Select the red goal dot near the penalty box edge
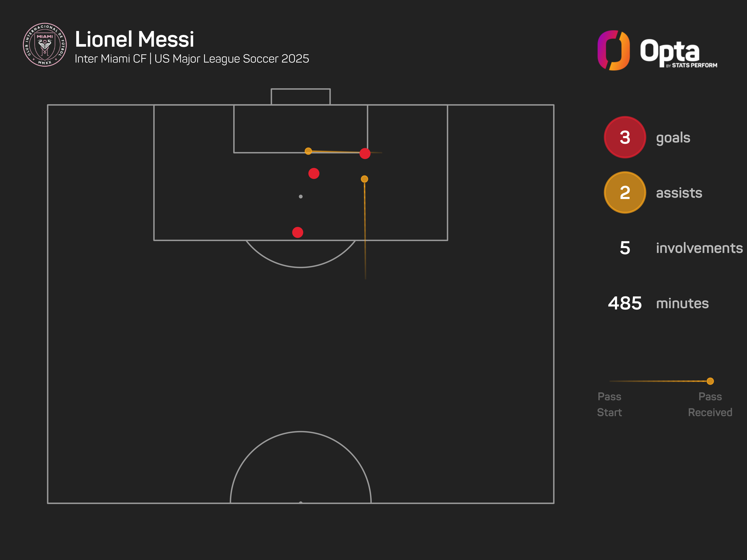Image resolution: width=747 pixels, height=560 pixels. click(297, 232)
